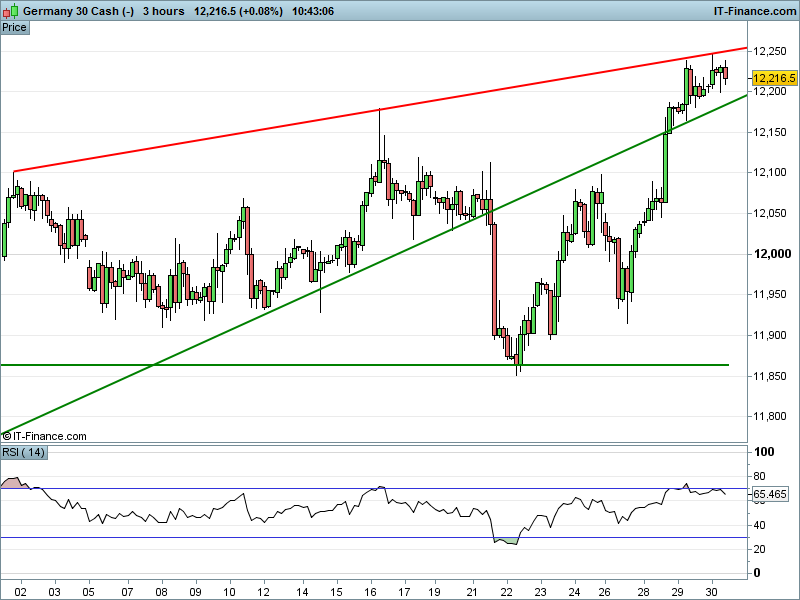Click date label 02 on time axis
Screen dimensions: 800x600
click(20, 592)
